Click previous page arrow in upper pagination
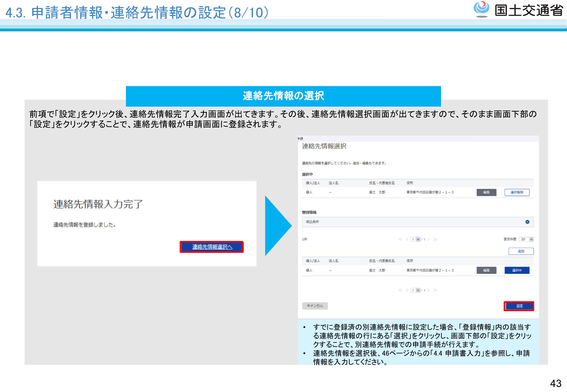This screenshot has width=567, height=392. (407, 239)
